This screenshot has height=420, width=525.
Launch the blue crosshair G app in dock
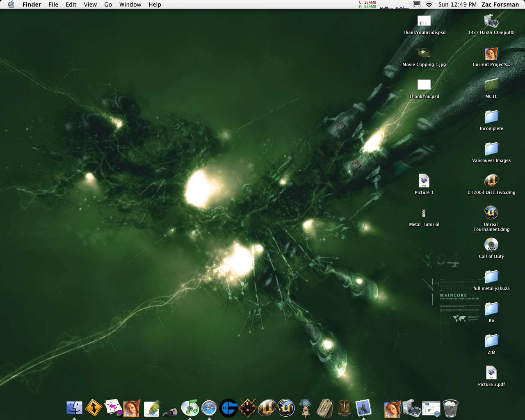click(228, 408)
